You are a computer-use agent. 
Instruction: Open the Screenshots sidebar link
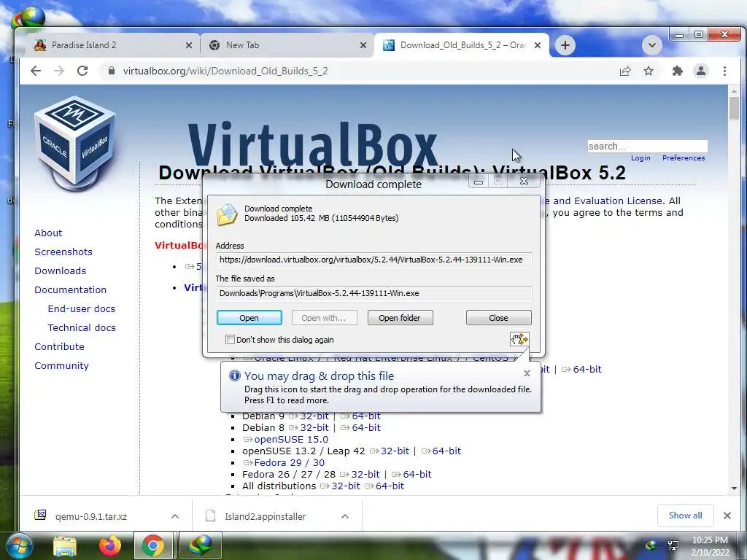pos(63,252)
